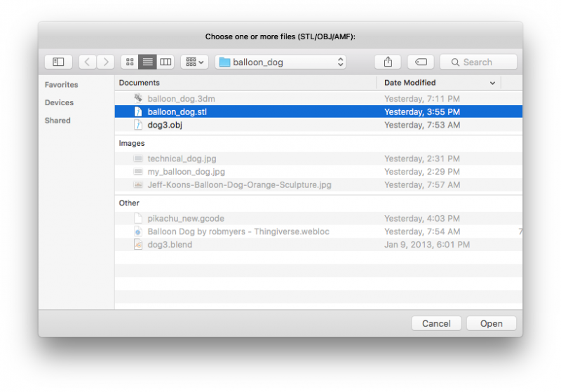Switch to column view

(165, 62)
